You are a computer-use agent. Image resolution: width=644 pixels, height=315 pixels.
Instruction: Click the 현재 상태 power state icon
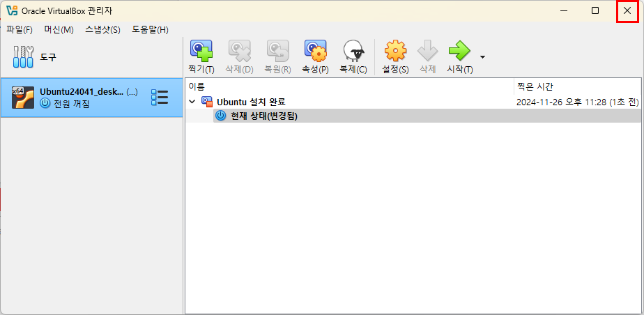tap(220, 116)
